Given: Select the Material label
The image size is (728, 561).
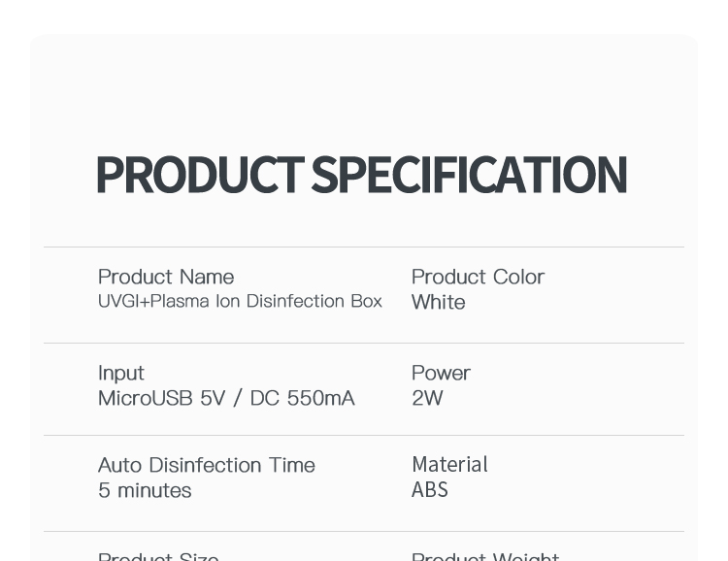Looking at the screenshot, I should pyautogui.click(x=449, y=465).
